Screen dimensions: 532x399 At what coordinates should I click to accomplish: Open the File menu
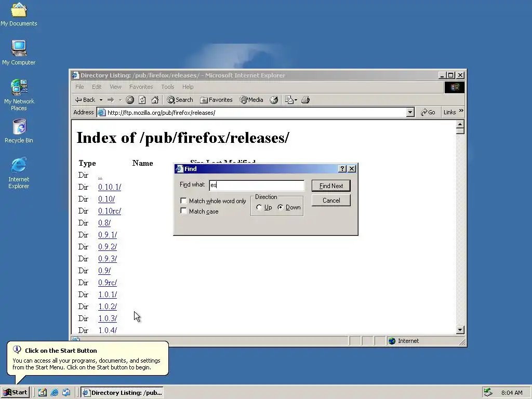click(x=79, y=87)
